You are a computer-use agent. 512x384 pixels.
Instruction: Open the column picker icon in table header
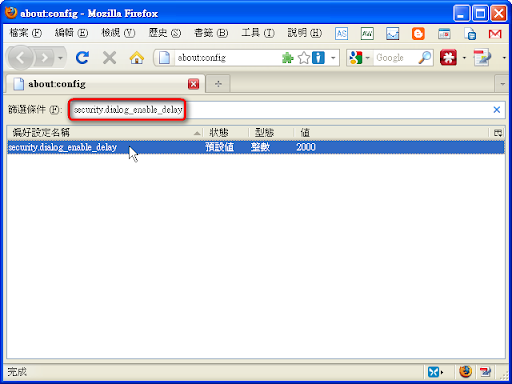[498, 133]
